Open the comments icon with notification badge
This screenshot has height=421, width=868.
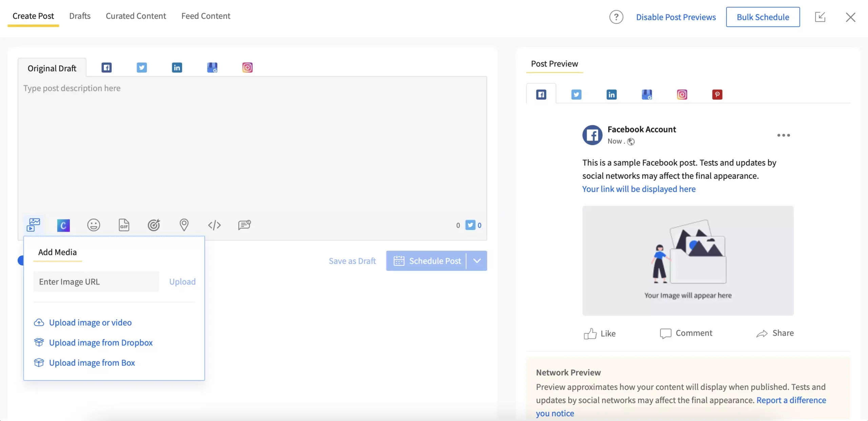[245, 225]
